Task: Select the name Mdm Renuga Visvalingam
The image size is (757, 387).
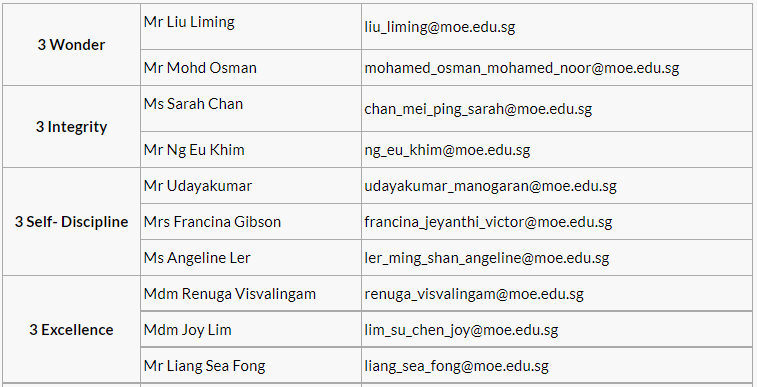Action: (x=230, y=294)
